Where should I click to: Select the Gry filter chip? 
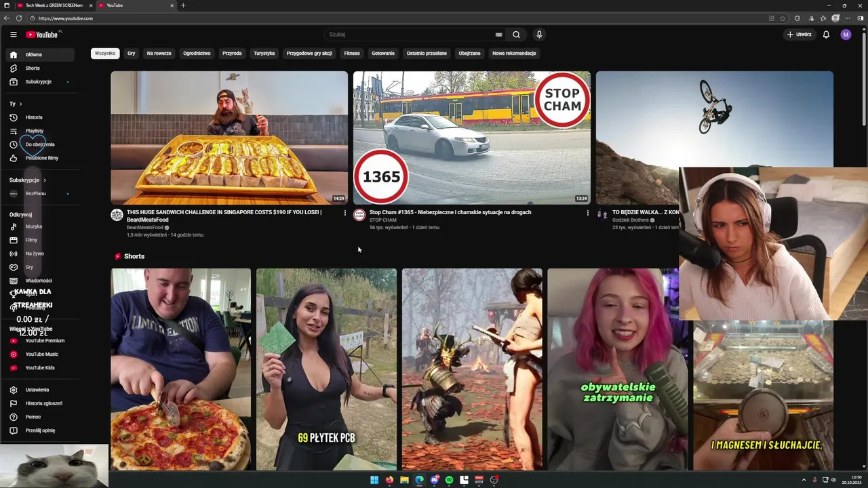tap(131, 54)
